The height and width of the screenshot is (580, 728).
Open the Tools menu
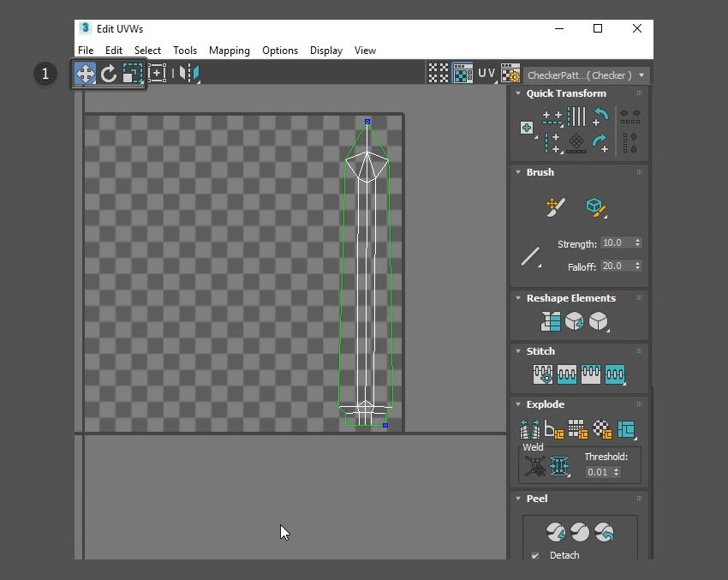coord(185,51)
